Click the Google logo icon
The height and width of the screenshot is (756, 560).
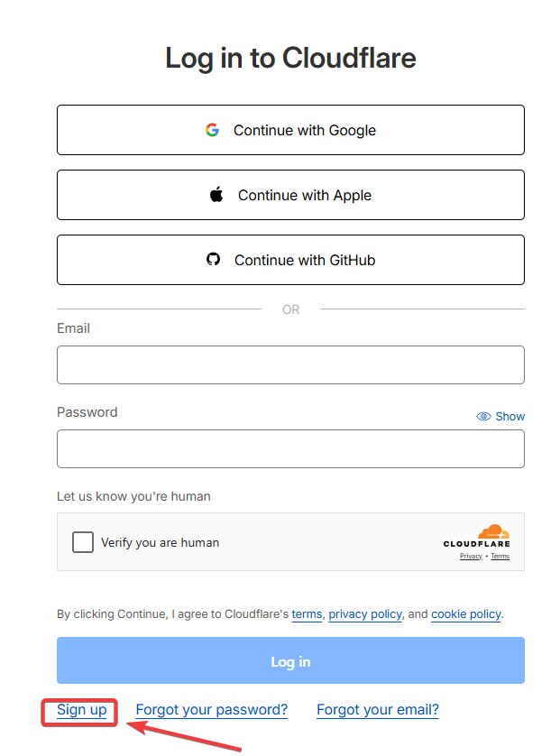[x=212, y=130]
